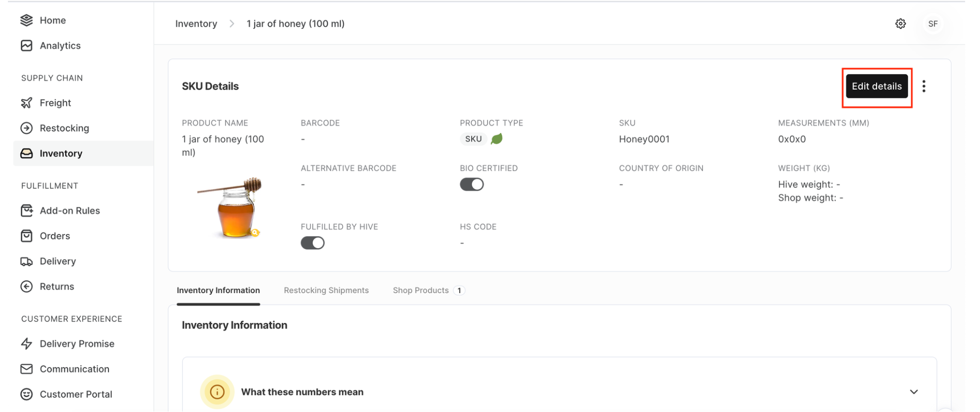This screenshot has height=412, width=980.
Task: Open the Analytics section
Action: pyautogui.click(x=60, y=45)
